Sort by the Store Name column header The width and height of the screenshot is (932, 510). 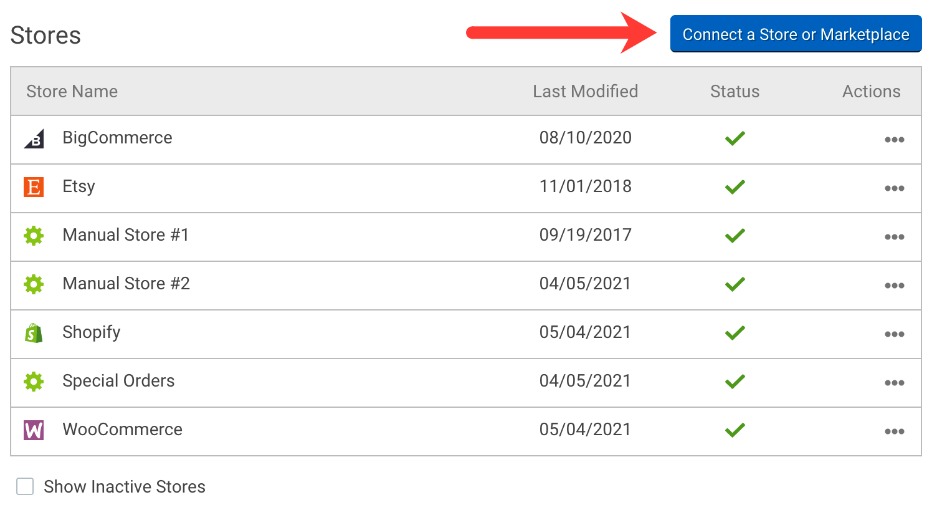coord(72,91)
